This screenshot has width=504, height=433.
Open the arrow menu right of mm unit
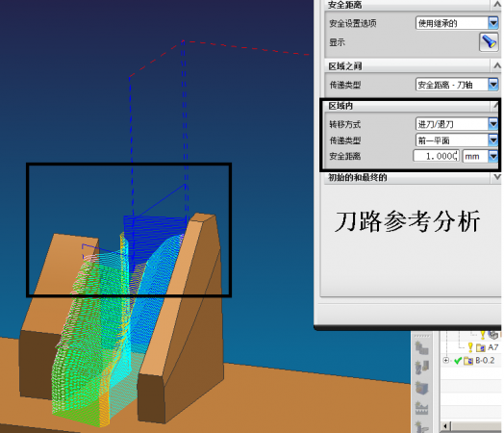click(493, 156)
